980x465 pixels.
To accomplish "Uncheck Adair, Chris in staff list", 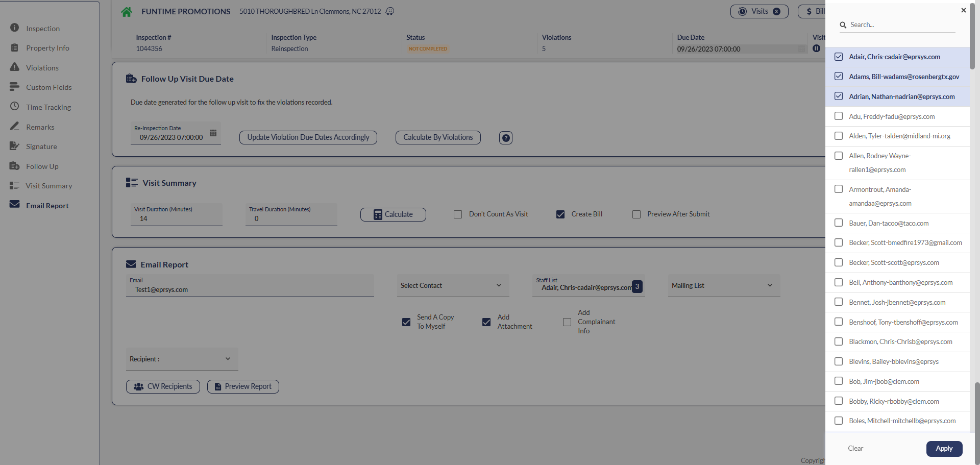I will (x=839, y=57).
